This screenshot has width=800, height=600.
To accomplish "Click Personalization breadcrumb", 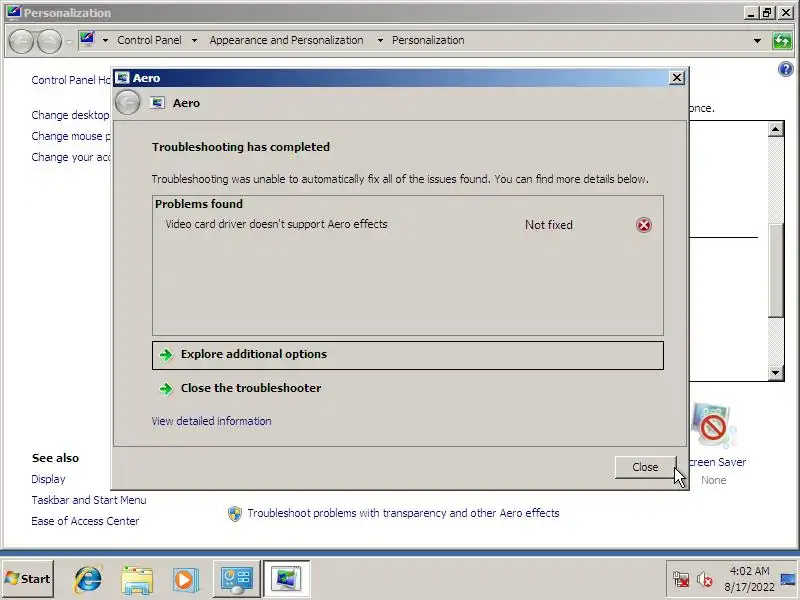I will [428, 40].
